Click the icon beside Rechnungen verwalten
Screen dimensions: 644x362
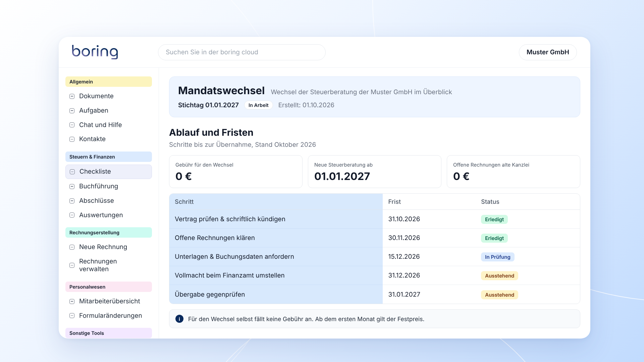pos(72,265)
